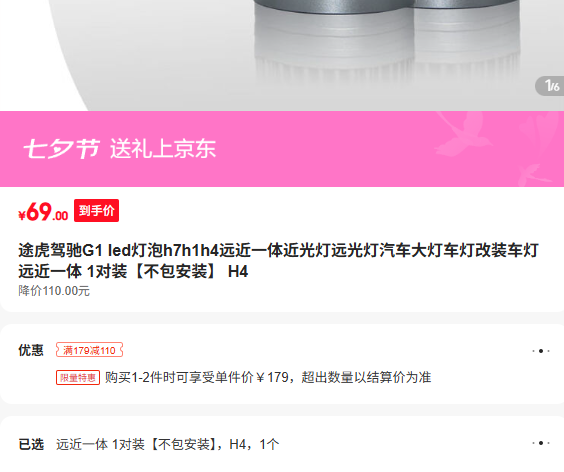Image resolution: width=564 pixels, height=472 pixels.
Task: Tap the 已选 label
Action: click(31, 445)
